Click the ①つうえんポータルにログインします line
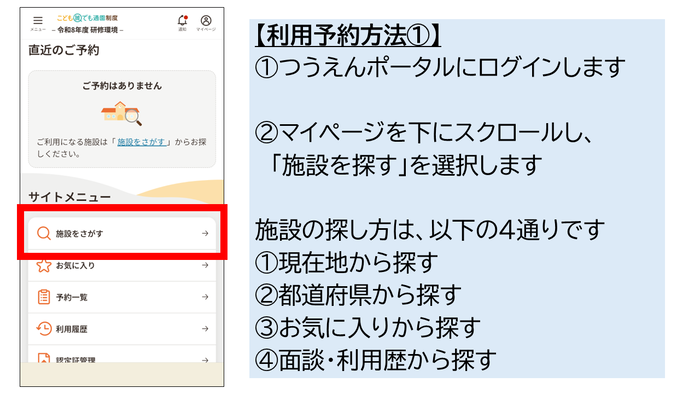The image size is (700, 394). click(x=440, y=68)
